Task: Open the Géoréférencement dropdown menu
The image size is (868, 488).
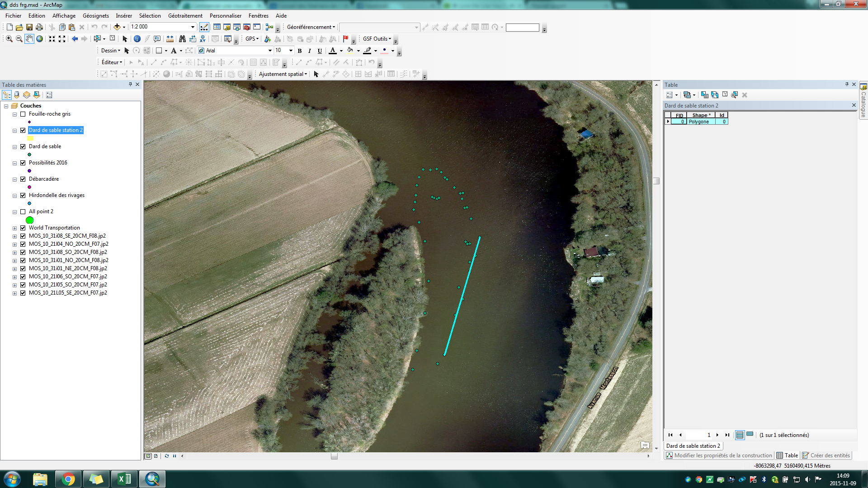Action: 311,27
